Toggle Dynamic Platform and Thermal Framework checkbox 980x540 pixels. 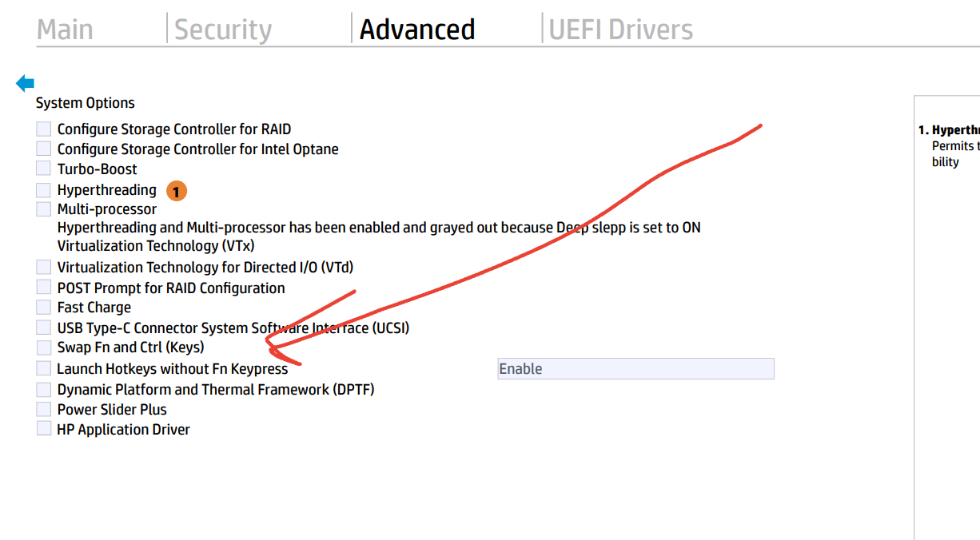[x=43, y=389]
